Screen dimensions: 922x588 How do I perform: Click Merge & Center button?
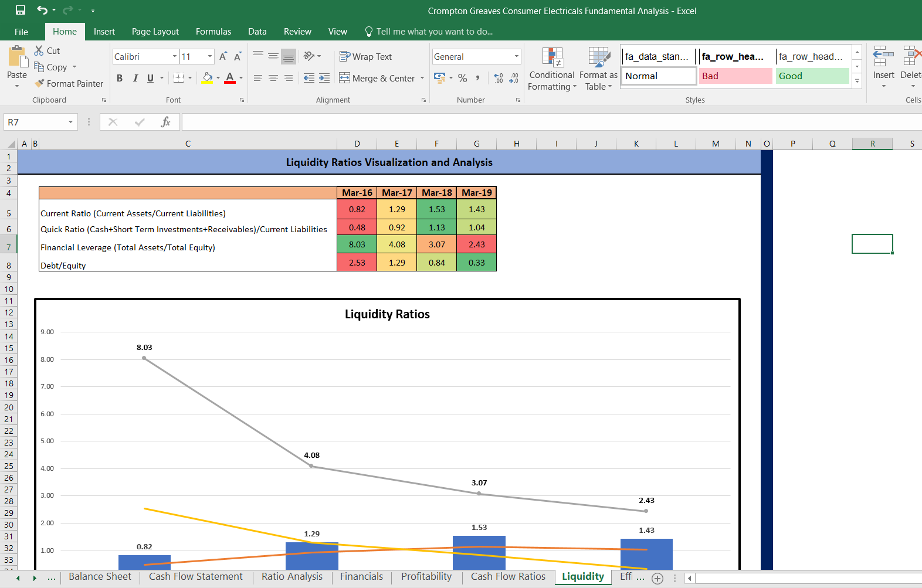tap(377, 78)
